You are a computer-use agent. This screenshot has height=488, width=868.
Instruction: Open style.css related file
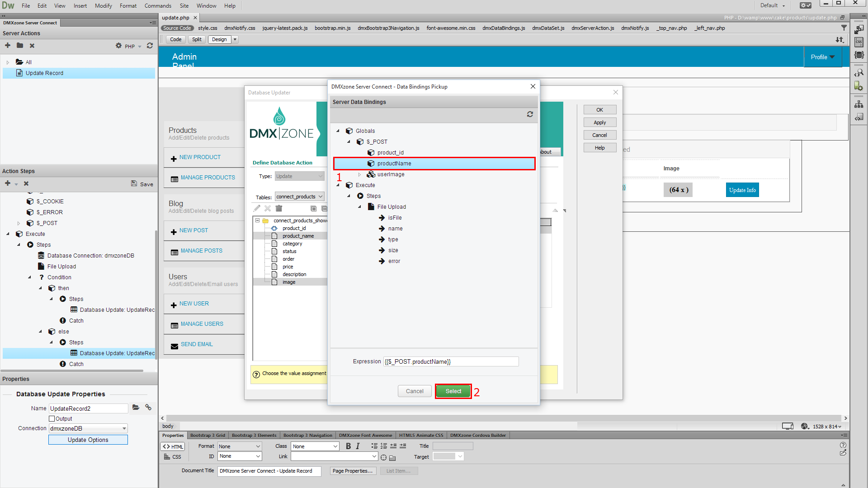pos(208,28)
